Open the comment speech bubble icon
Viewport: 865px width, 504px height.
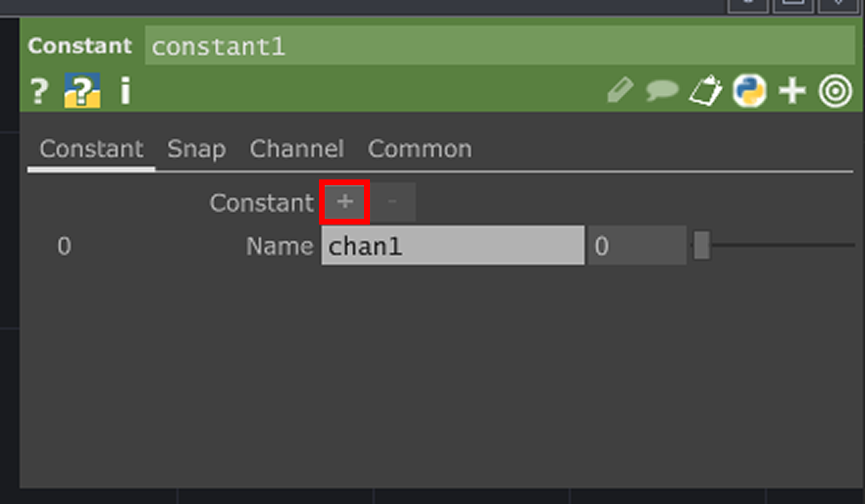point(662,91)
